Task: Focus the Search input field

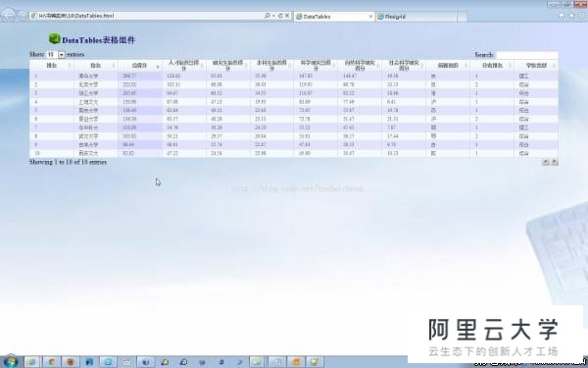Action: pos(527,55)
